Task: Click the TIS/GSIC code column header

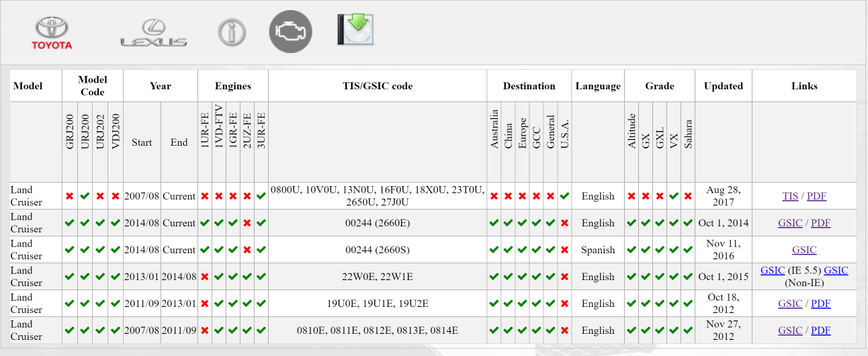Action: 378,86
